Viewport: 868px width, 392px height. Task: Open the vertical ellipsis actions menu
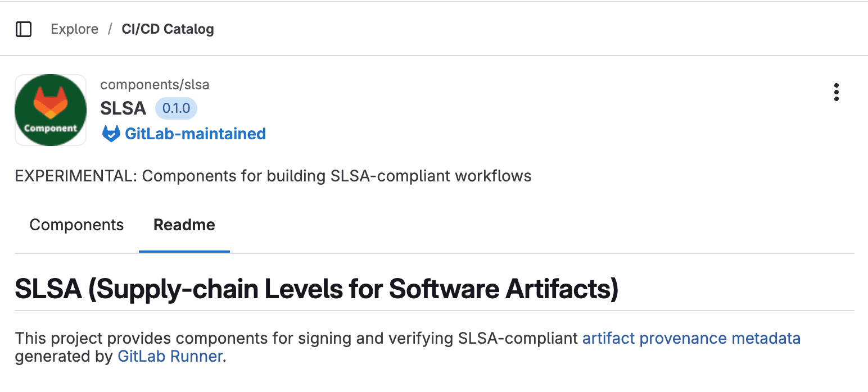coord(837,93)
